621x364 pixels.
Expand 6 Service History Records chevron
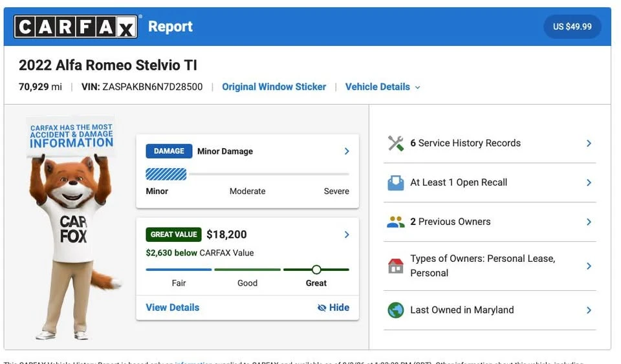click(589, 144)
